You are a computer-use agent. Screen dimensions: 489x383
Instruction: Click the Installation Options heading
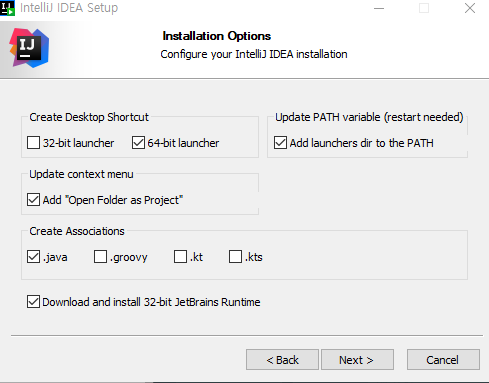click(x=217, y=36)
